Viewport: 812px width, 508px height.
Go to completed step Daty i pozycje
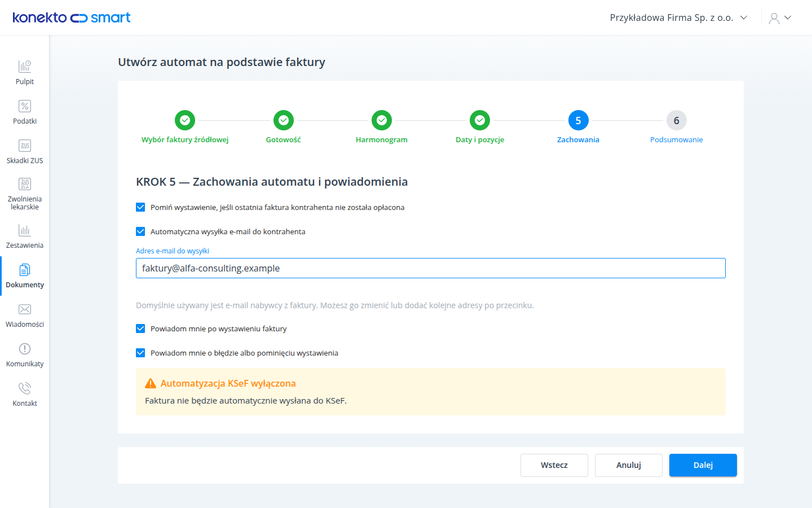[480, 120]
